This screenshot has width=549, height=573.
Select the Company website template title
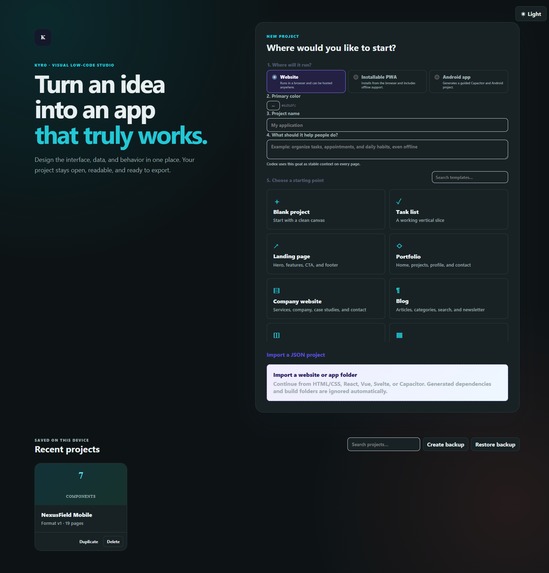click(297, 301)
